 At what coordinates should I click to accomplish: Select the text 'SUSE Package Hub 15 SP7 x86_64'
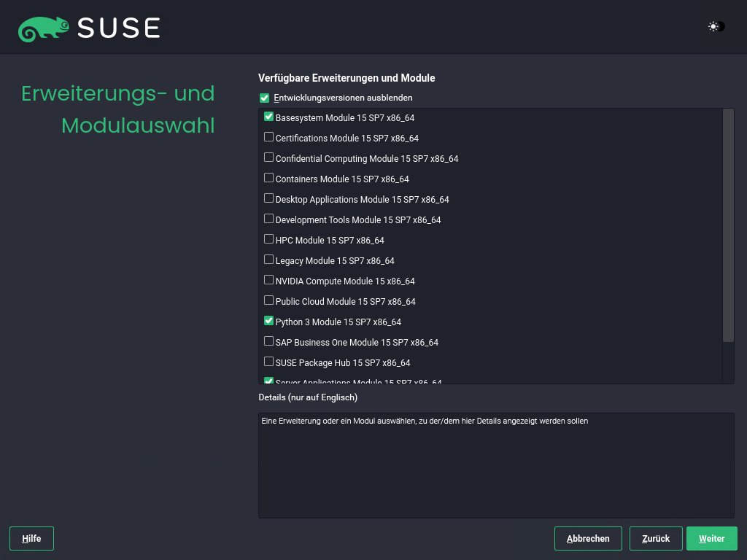point(343,364)
